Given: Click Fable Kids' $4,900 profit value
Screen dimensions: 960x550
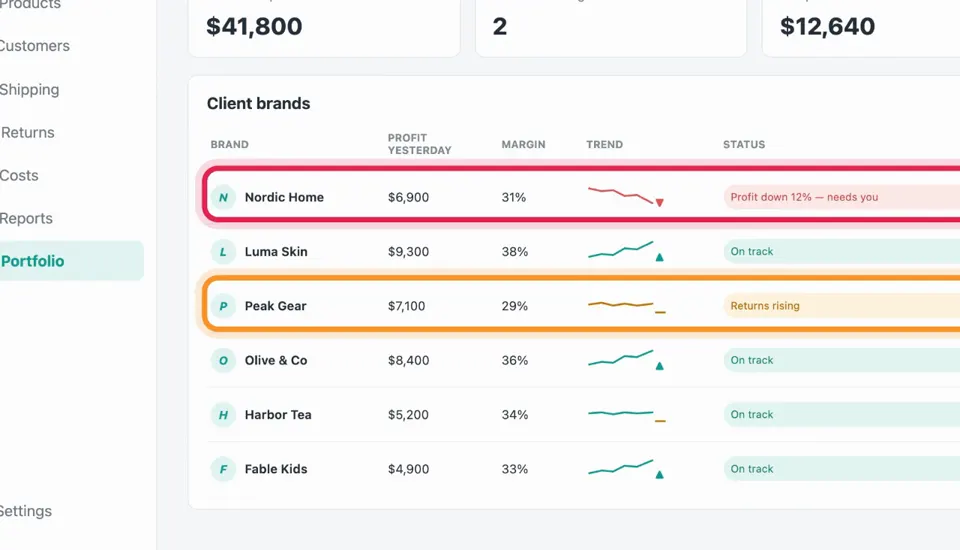Looking at the screenshot, I should [408, 469].
